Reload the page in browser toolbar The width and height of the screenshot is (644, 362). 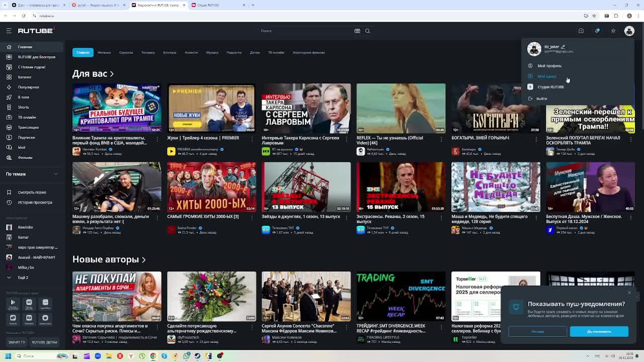[24, 16]
